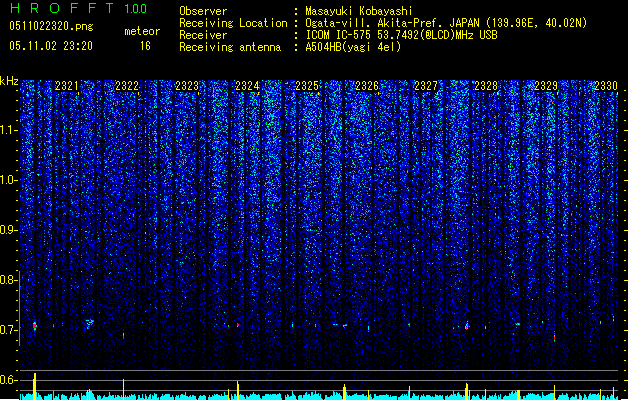Screen dimensions: 629x400
Task: Click the tallest yellow spike before 2321
Action: pos(35,386)
